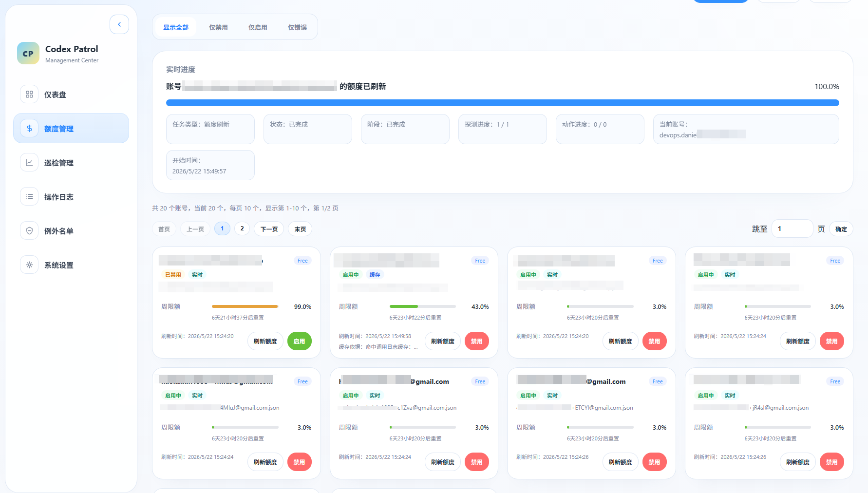
Task: Open 操作日志 via its list icon
Action: pos(29,197)
